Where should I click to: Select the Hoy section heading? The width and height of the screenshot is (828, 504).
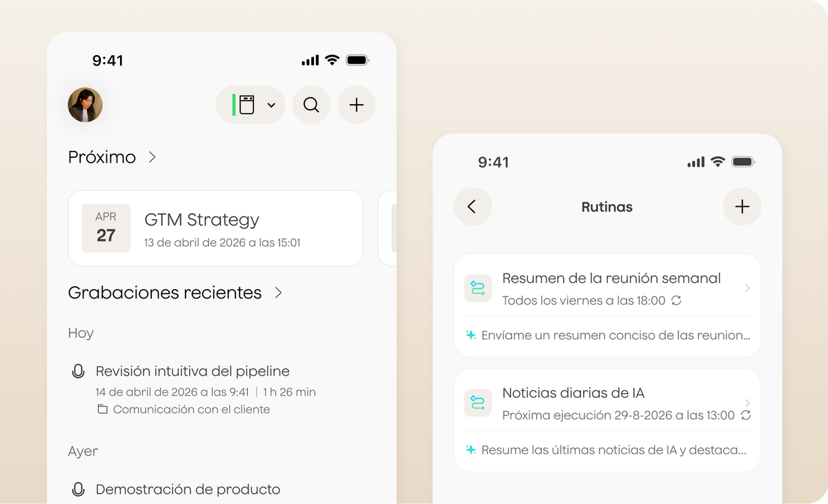(81, 333)
